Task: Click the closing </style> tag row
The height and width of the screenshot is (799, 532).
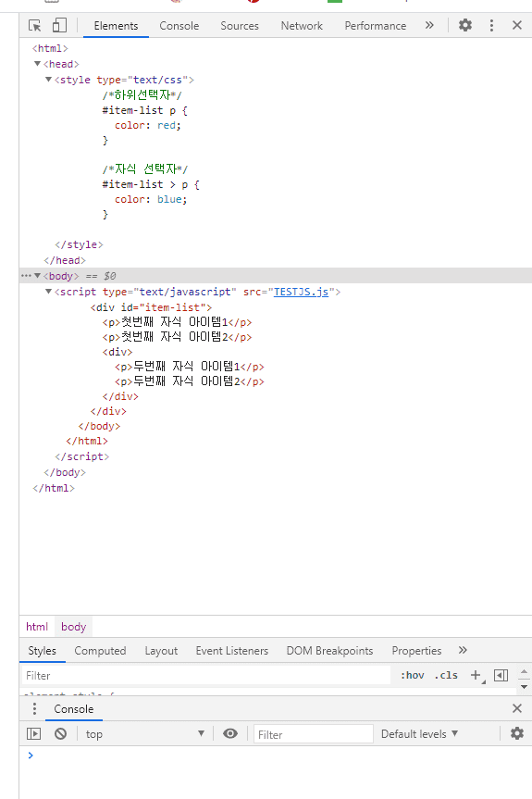Action: 79,244
